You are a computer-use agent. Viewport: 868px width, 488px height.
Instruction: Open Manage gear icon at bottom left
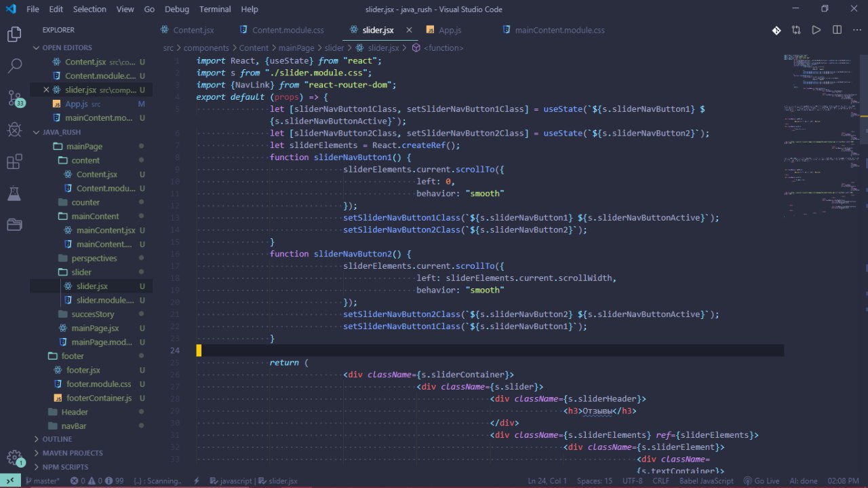click(14, 457)
